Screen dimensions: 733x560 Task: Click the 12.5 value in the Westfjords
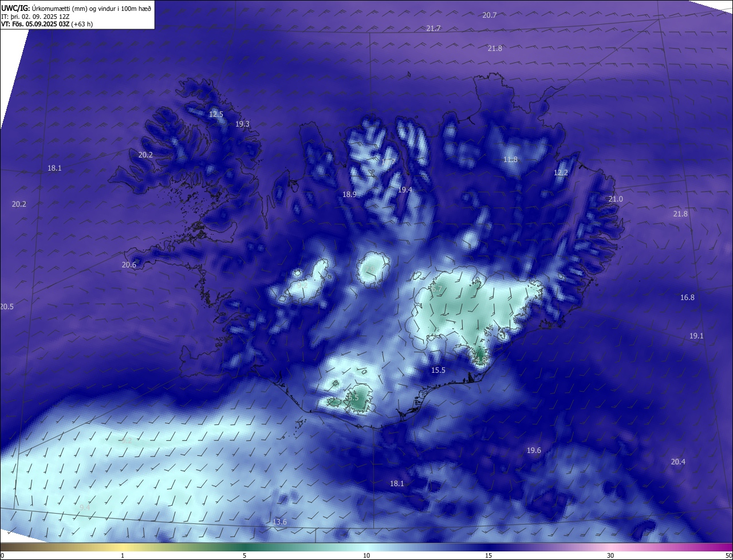pos(216,115)
